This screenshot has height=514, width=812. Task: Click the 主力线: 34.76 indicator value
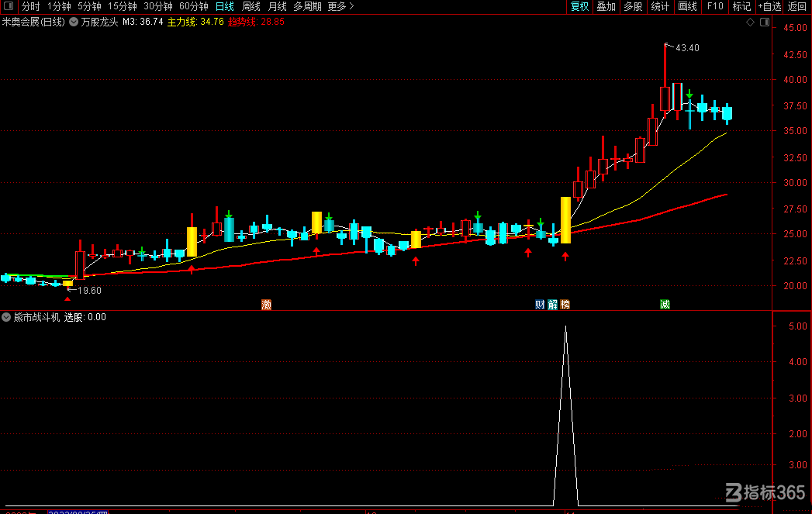tap(195, 22)
